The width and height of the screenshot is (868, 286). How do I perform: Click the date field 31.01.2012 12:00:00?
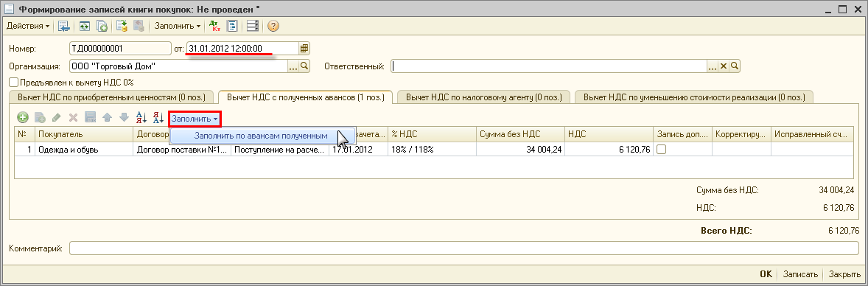click(242, 49)
